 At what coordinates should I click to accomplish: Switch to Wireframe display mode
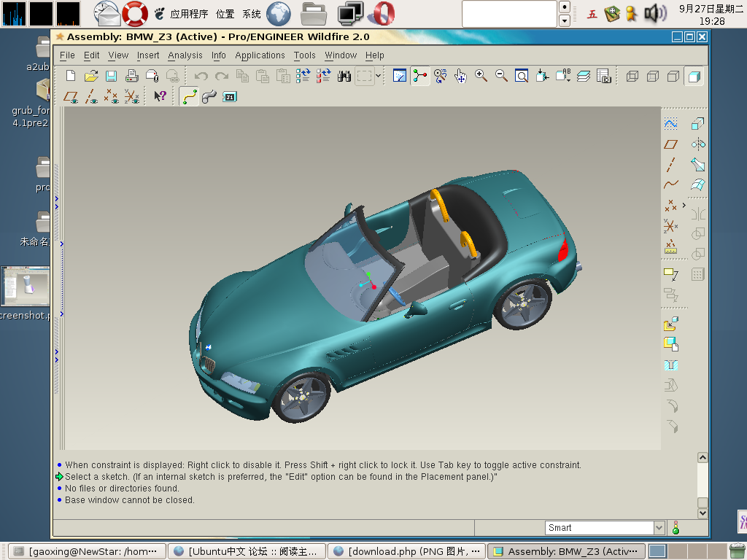point(632,76)
